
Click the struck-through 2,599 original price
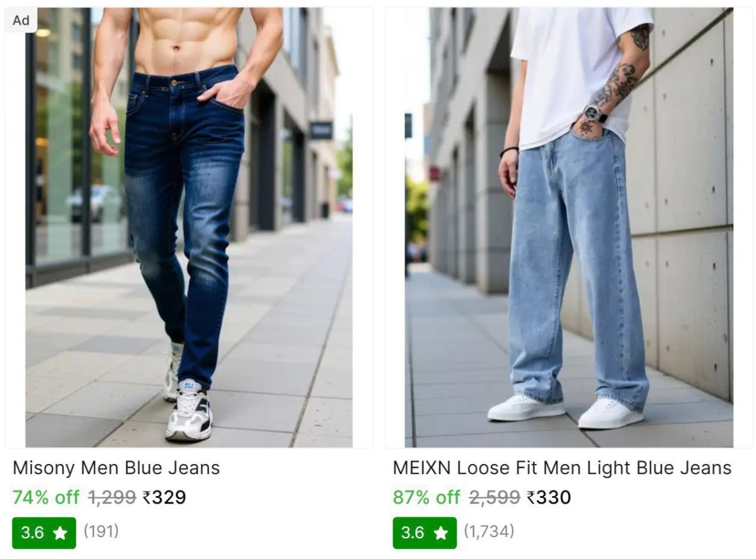click(x=495, y=497)
